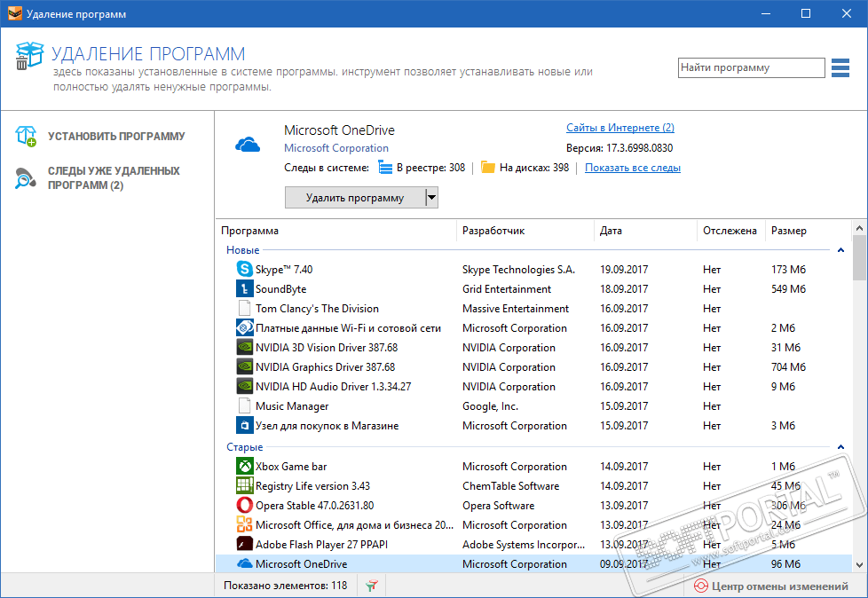This screenshot has width=868, height=598.
Task: Click the OneDrive icon in list row
Action: pyautogui.click(x=245, y=563)
